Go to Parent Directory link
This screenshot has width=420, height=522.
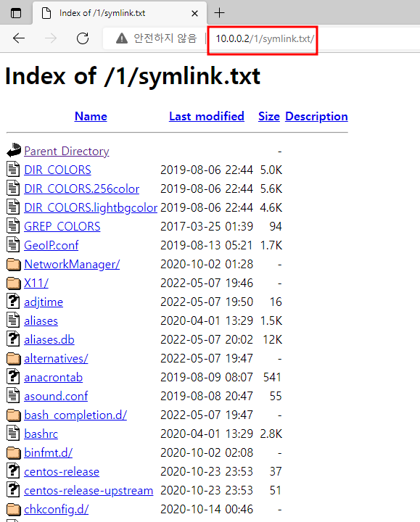[x=67, y=151]
